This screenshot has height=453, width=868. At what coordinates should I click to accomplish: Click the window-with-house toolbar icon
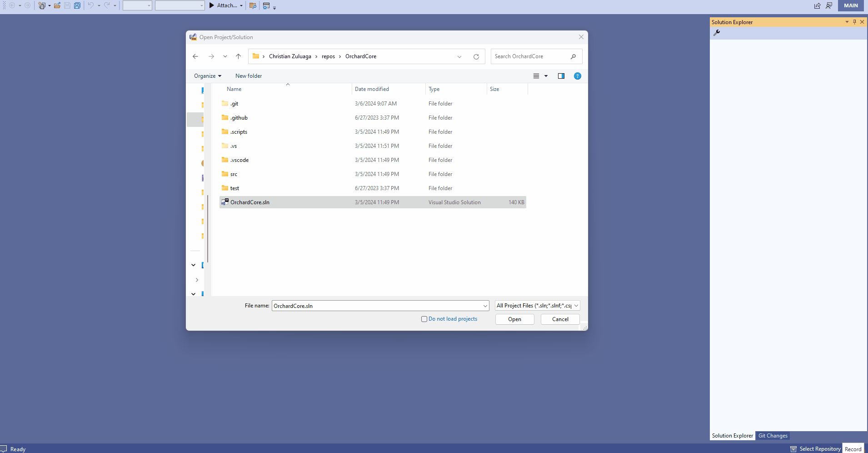pos(266,5)
